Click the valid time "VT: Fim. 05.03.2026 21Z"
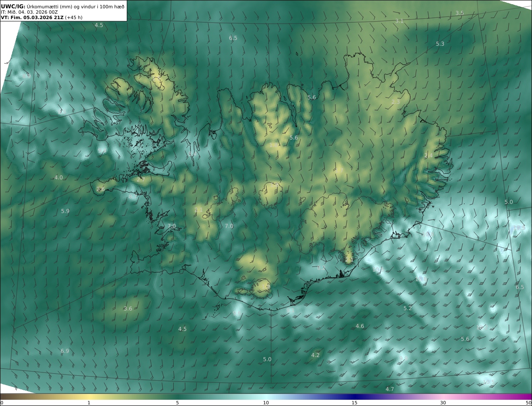This screenshot has height=406, width=532. [32, 17]
